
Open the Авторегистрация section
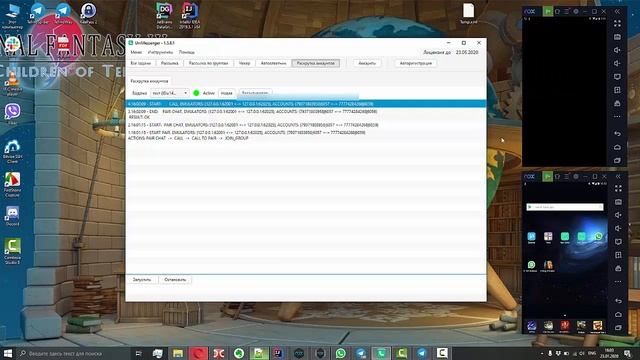pyautogui.click(x=416, y=63)
